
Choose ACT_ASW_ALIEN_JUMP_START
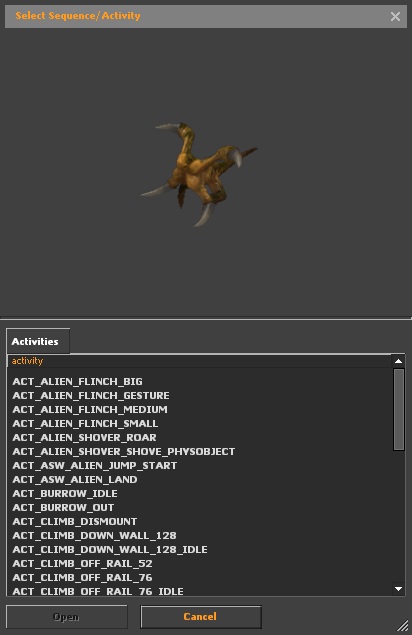(x=200, y=465)
